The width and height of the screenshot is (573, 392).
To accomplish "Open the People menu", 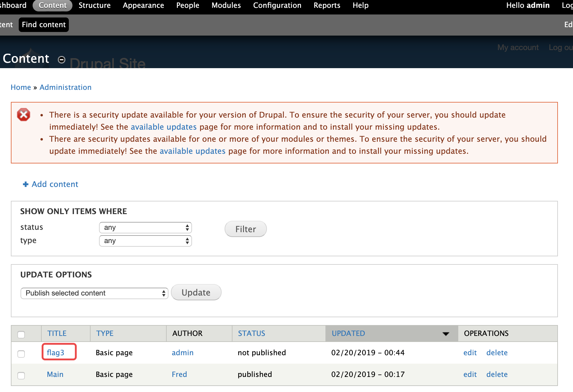I will click(x=188, y=5).
